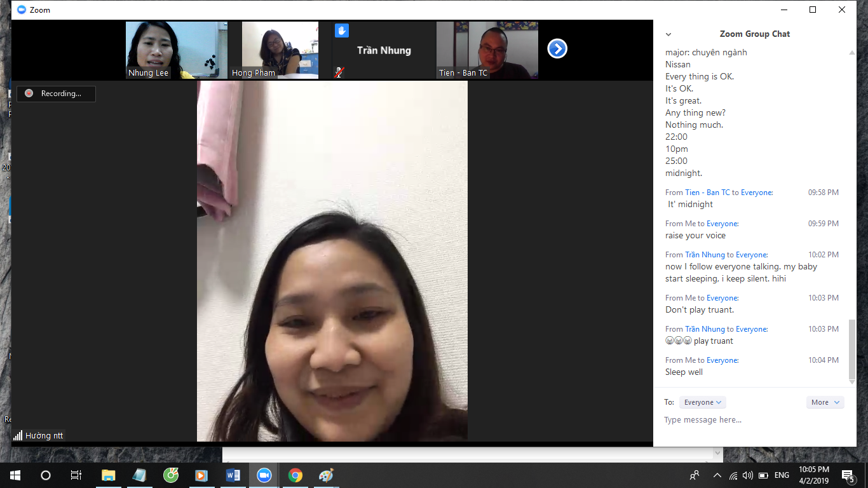Open the volume control in system tray

[748, 475]
